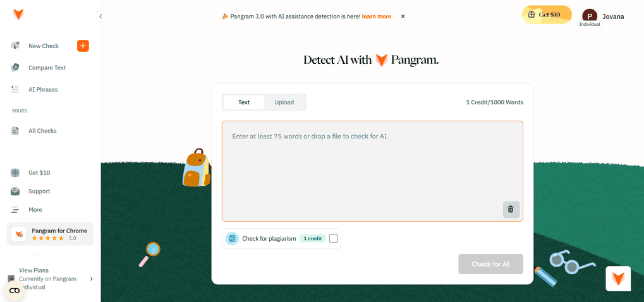The width and height of the screenshot is (644, 302).
Task: Switch to the Text tab
Action: [x=244, y=102]
